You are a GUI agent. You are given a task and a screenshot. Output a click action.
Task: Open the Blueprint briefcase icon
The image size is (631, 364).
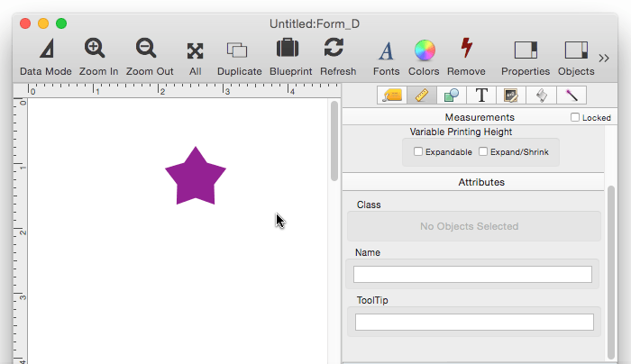[x=288, y=48]
